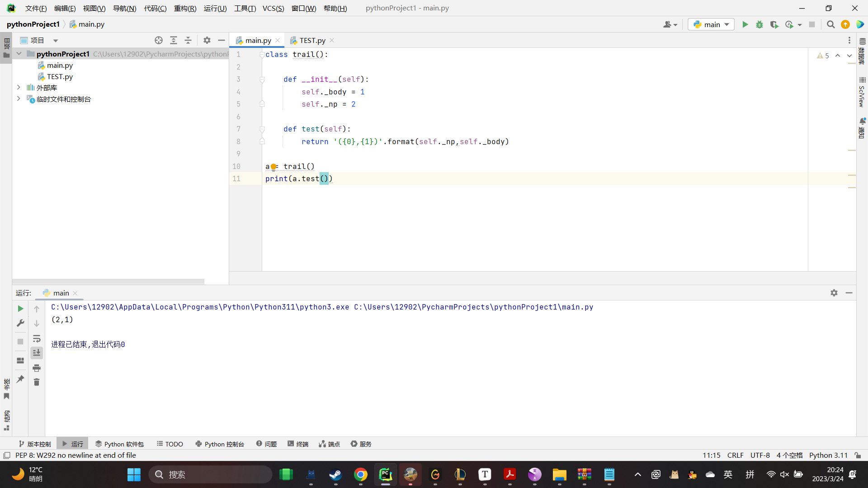
Task: Click trash icon to clear console output
Action: [37, 382]
